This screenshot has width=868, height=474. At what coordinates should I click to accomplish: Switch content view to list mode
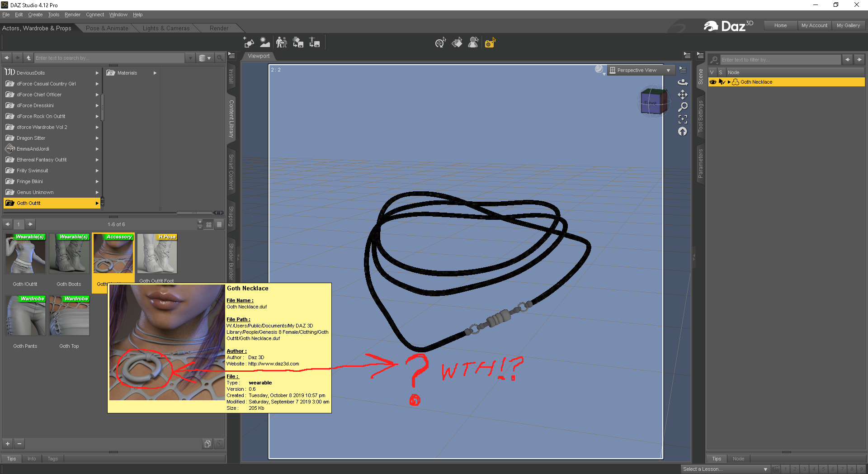pyautogui.click(x=219, y=224)
